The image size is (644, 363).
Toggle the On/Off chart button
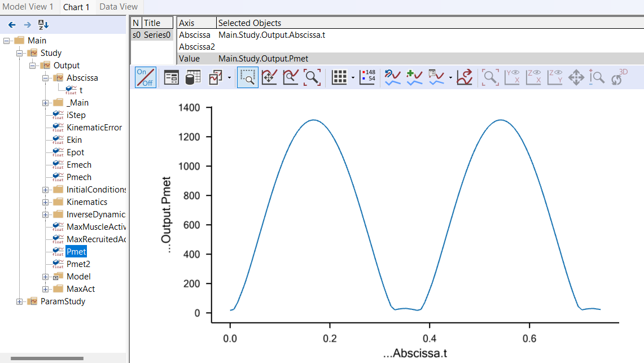(x=145, y=77)
